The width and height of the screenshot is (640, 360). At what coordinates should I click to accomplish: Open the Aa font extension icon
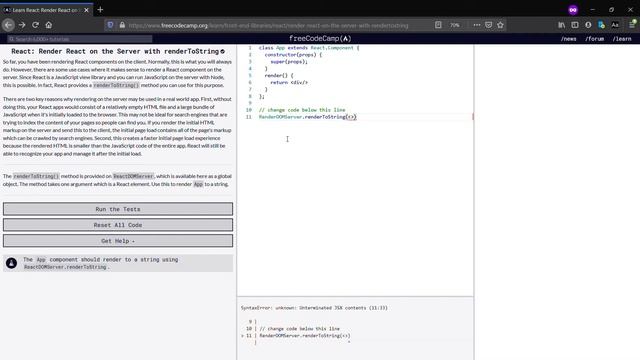pos(615,25)
